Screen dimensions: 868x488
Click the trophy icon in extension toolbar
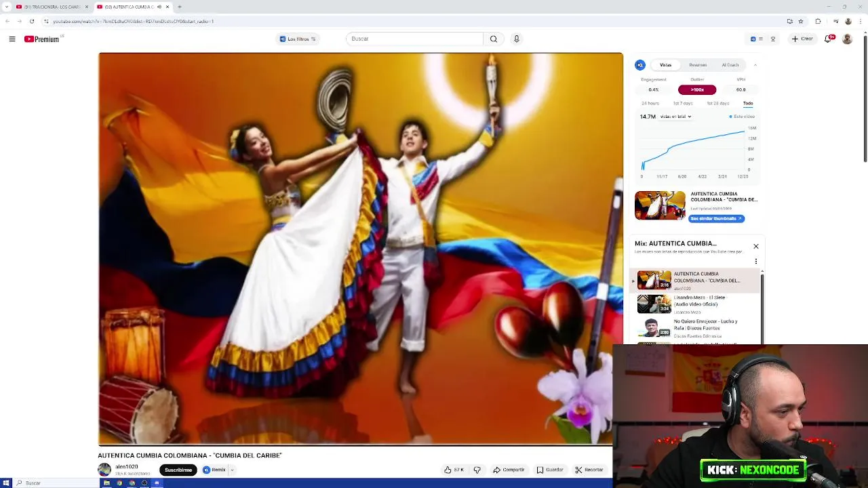click(x=772, y=39)
